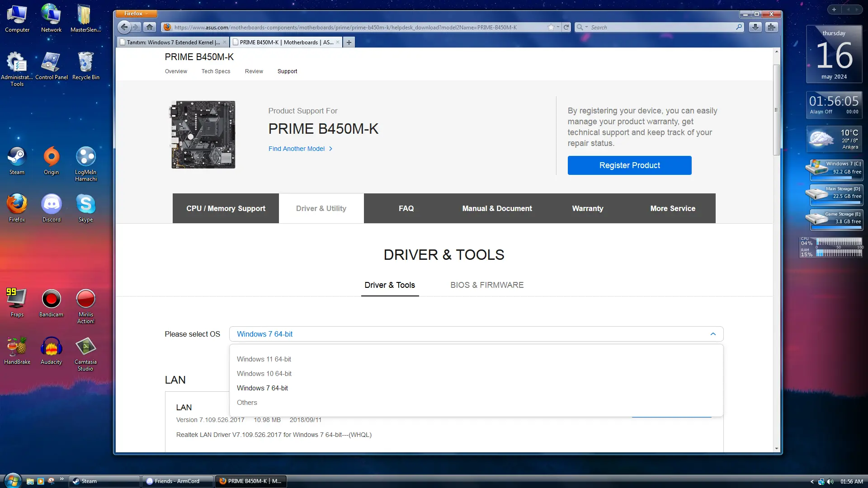
Task: Open the bookmark star dropdown arrow
Action: click(558, 27)
